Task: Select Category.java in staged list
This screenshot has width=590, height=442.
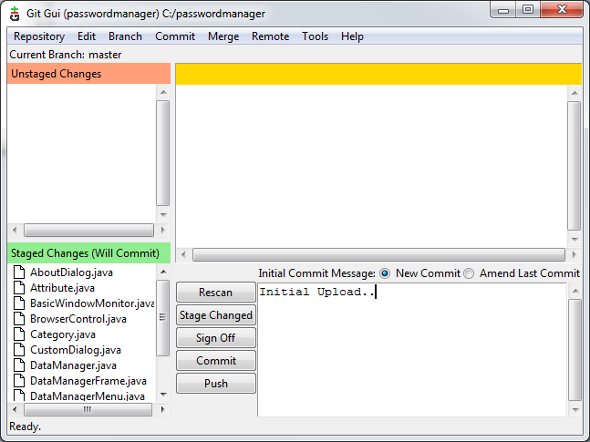Action: (63, 334)
